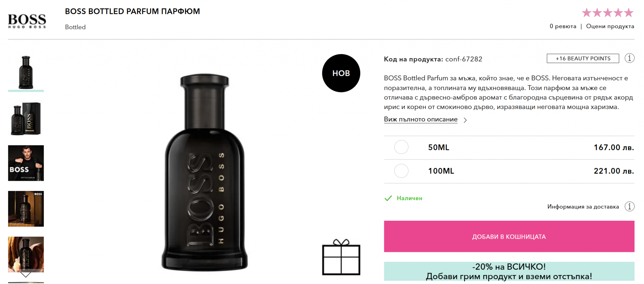This screenshot has width=644, height=284.
Task: Click the -20% на ВСИЧКО promo banner
Action: pyautogui.click(x=509, y=271)
